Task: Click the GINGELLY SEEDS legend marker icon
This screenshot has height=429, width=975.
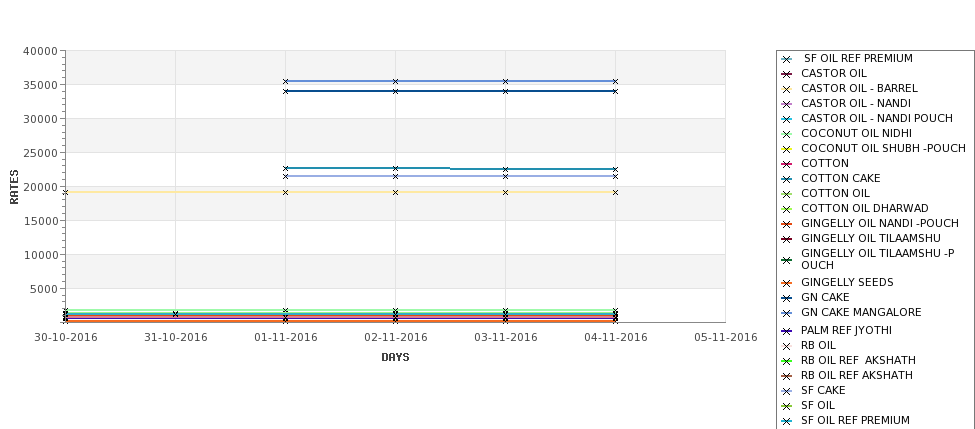Action: pyautogui.click(x=787, y=283)
